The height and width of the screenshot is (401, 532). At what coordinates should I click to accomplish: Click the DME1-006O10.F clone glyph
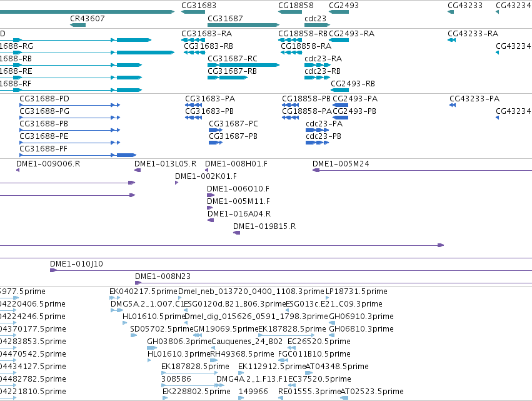(211, 195)
